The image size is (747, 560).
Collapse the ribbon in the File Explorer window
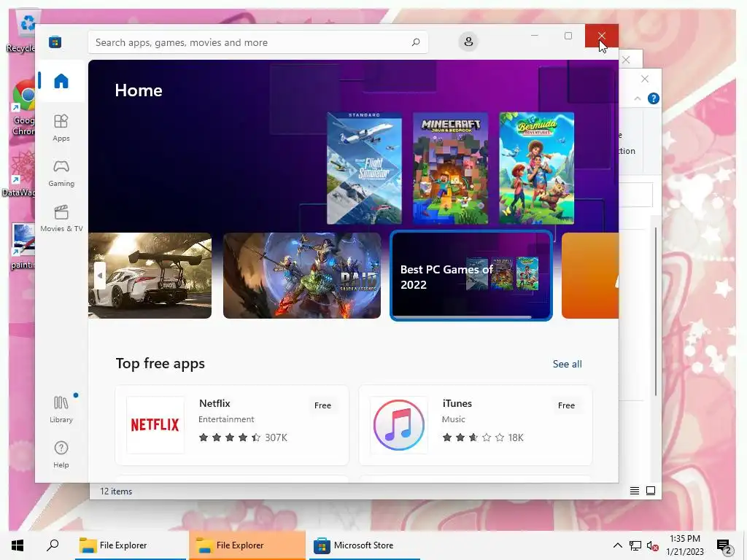pyautogui.click(x=638, y=98)
